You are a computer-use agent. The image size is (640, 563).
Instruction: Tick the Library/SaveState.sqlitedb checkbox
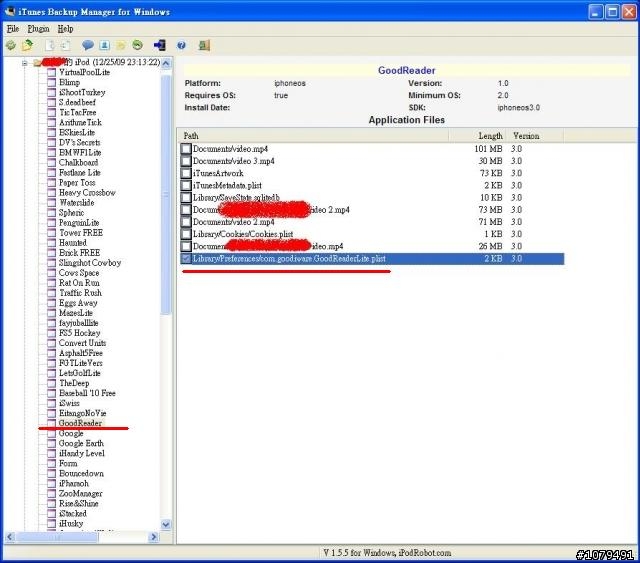pyautogui.click(x=186, y=198)
